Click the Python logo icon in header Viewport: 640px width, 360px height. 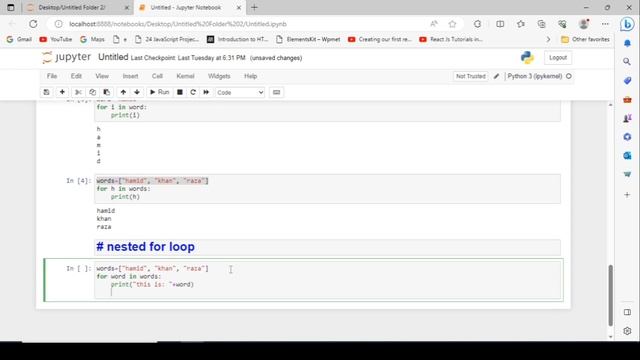(527, 58)
